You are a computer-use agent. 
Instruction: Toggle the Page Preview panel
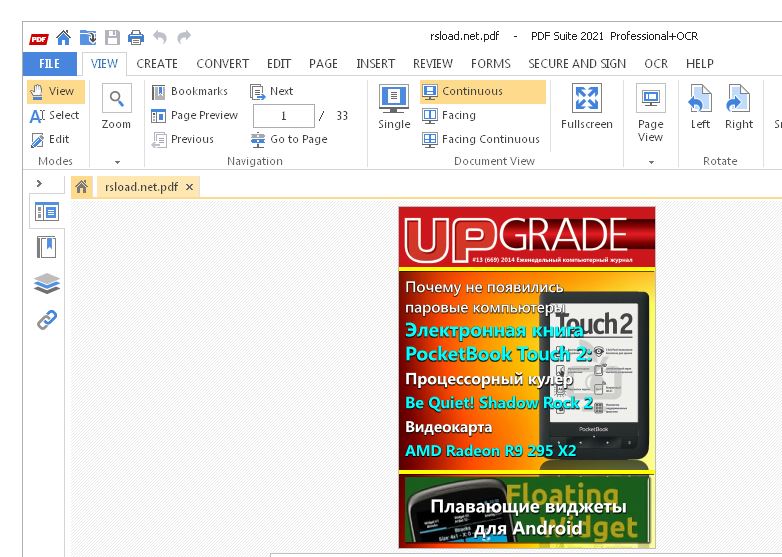tap(195, 115)
